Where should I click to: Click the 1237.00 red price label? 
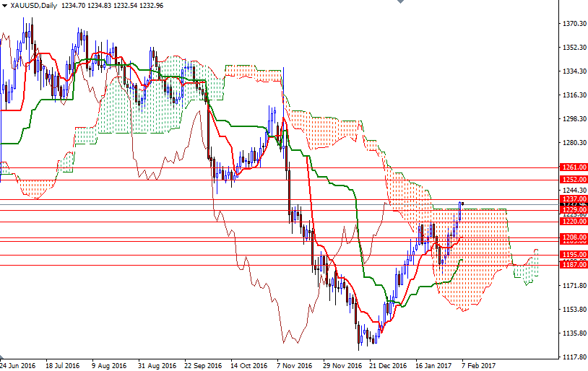click(574, 198)
